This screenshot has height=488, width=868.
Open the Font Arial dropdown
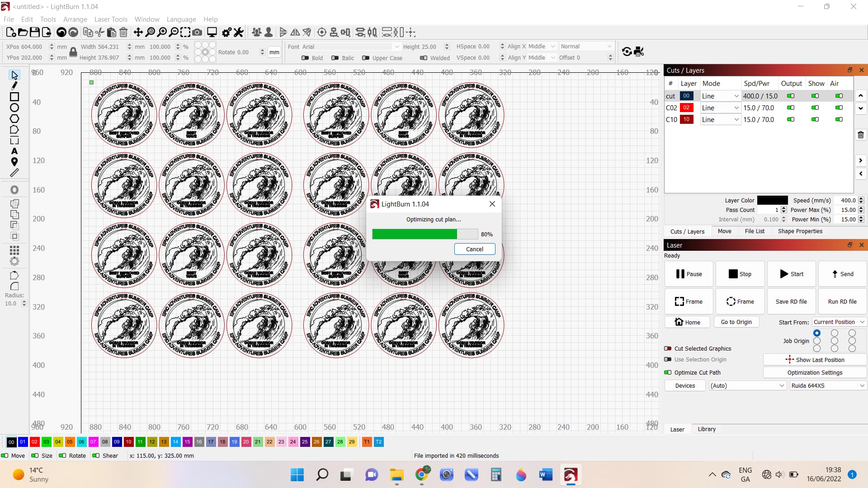[351, 47]
